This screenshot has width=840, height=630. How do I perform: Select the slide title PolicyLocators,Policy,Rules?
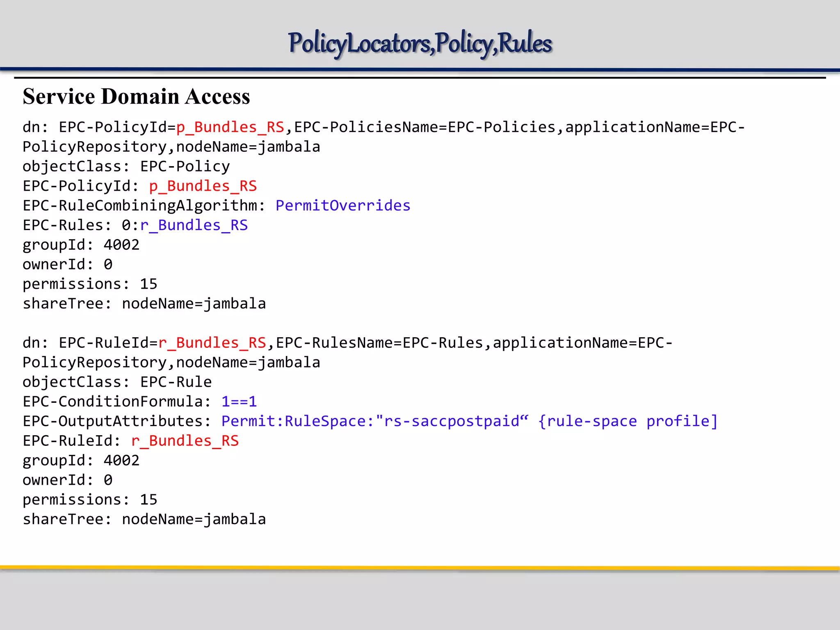[x=420, y=43]
